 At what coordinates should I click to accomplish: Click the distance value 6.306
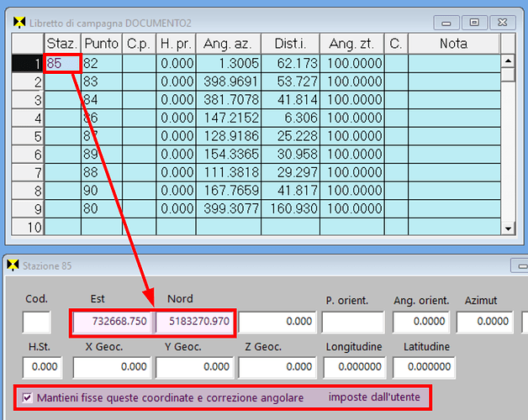291,118
